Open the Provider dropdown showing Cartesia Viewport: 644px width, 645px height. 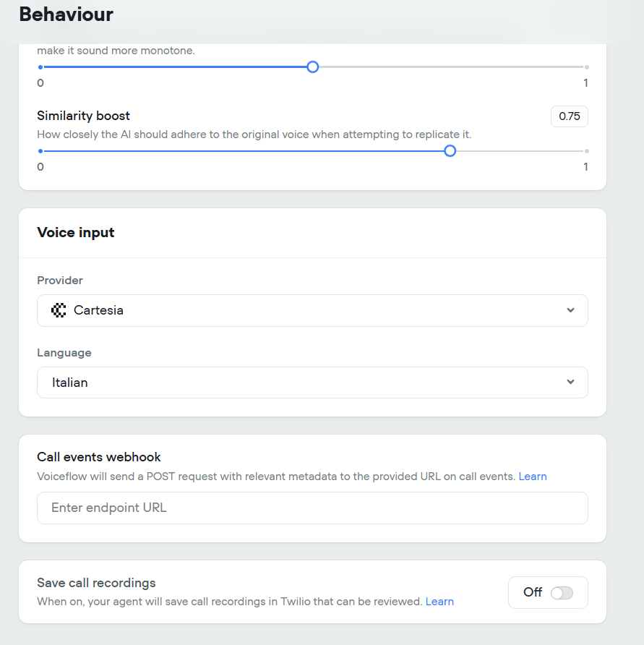[312, 311]
